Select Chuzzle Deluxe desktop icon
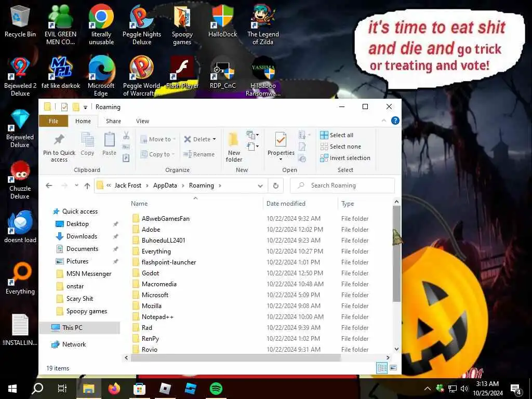 [20, 180]
